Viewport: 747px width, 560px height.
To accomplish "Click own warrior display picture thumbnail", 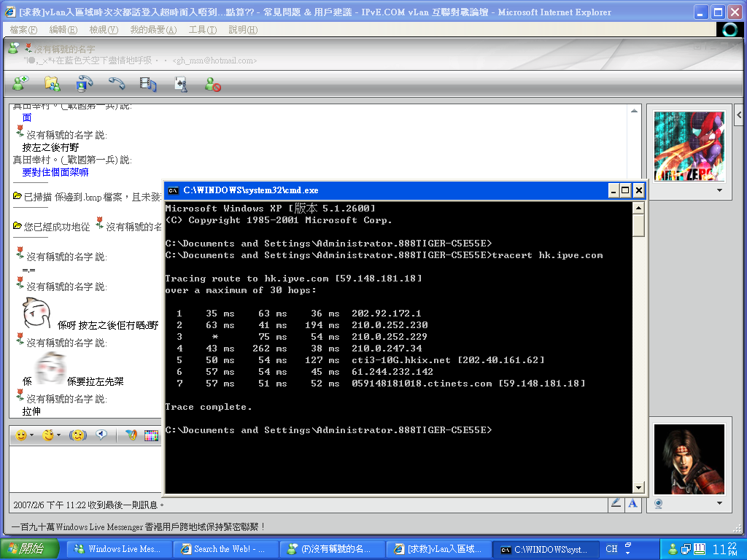I will click(689, 459).
